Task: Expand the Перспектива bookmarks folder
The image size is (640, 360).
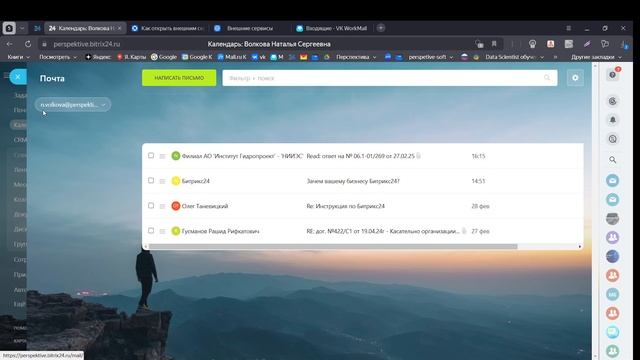Action: 356,57
